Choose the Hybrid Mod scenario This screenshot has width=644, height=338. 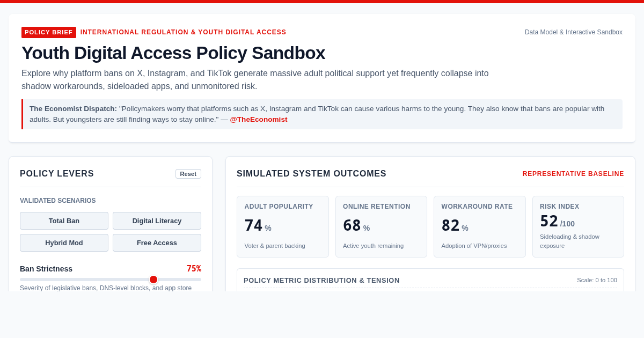tap(64, 243)
